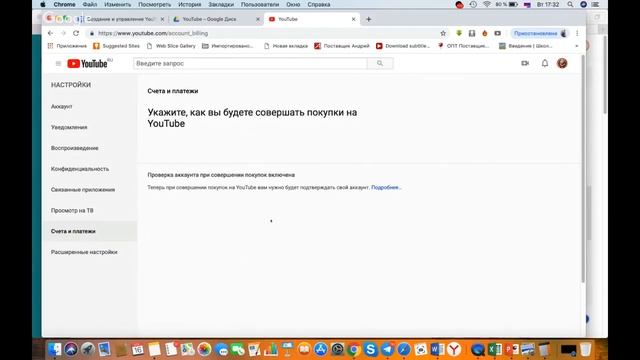Open a new tab with the plus button
Screen dimensions: 640x360
(x=369, y=19)
